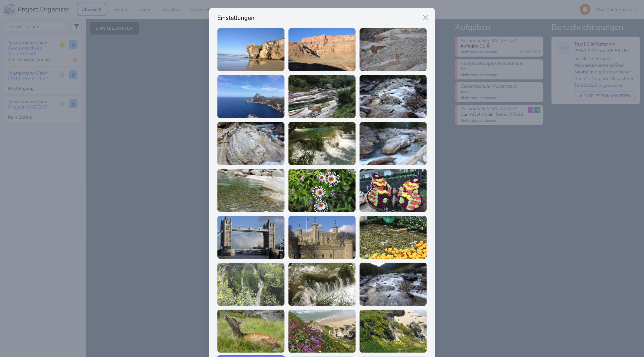Open the Projekte tab
Screen dimensions: 644x357
[x=171, y=9]
